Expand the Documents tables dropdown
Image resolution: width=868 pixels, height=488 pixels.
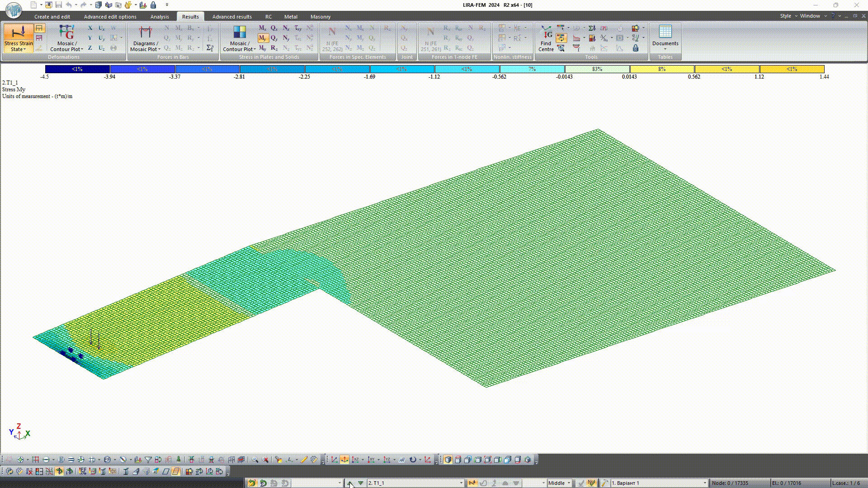pos(665,49)
